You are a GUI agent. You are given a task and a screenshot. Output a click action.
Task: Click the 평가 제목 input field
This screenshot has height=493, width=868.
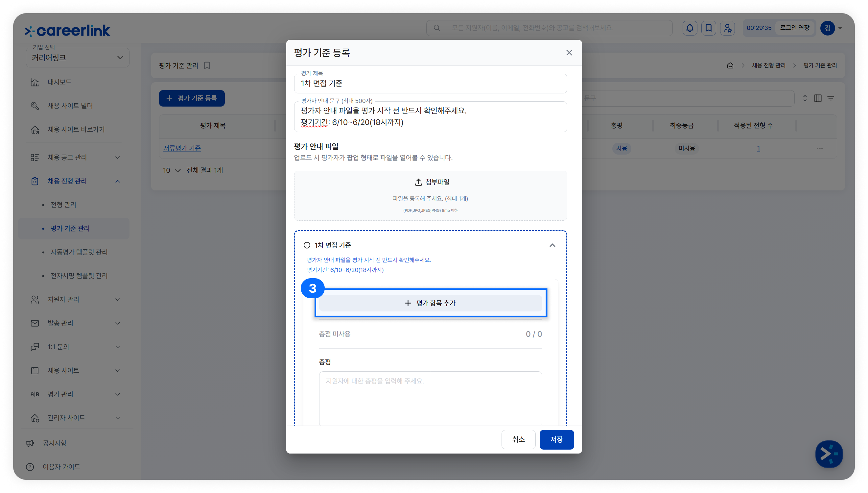(430, 84)
